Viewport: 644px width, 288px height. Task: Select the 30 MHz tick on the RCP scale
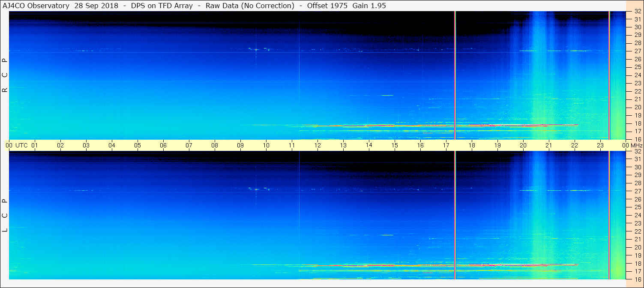638,27
